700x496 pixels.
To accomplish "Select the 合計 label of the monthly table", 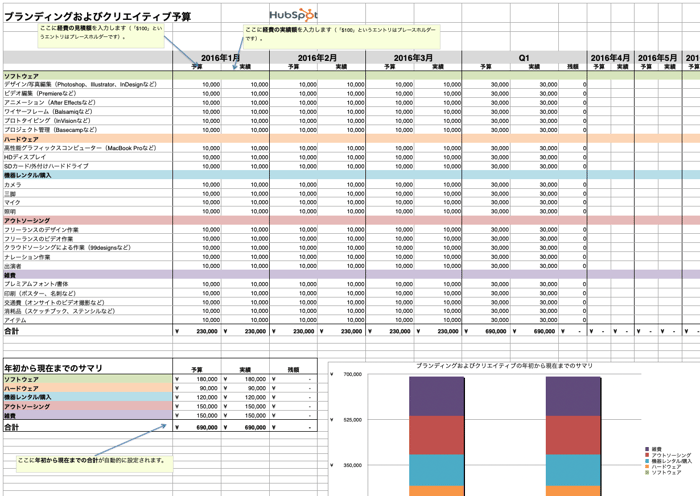I will 12,331.
